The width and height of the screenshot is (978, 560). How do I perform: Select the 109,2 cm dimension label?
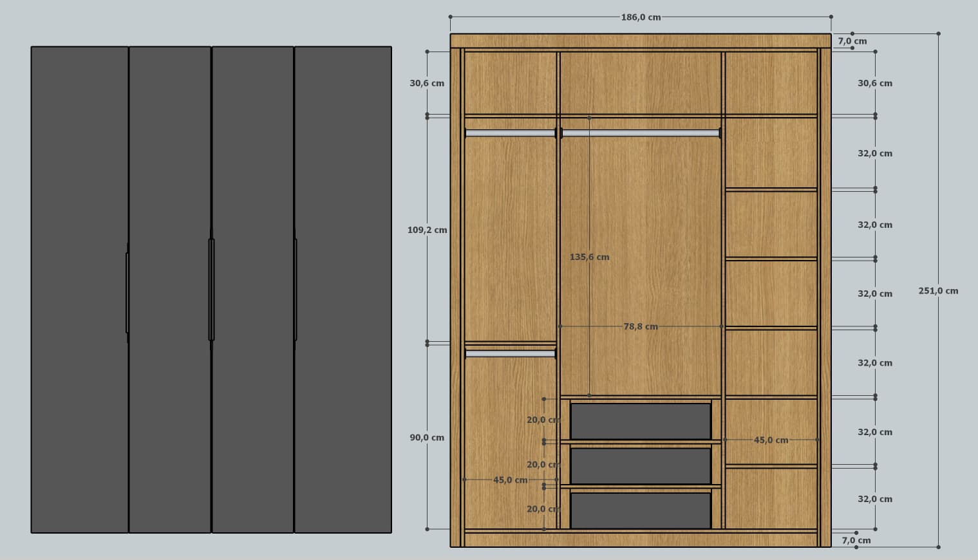pyautogui.click(x=427, y=230)
